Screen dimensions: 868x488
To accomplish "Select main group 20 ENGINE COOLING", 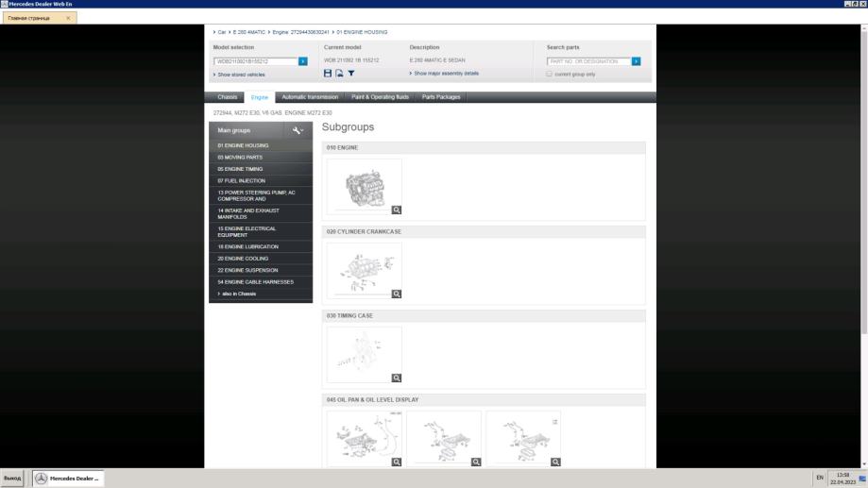I will (261, 259).
